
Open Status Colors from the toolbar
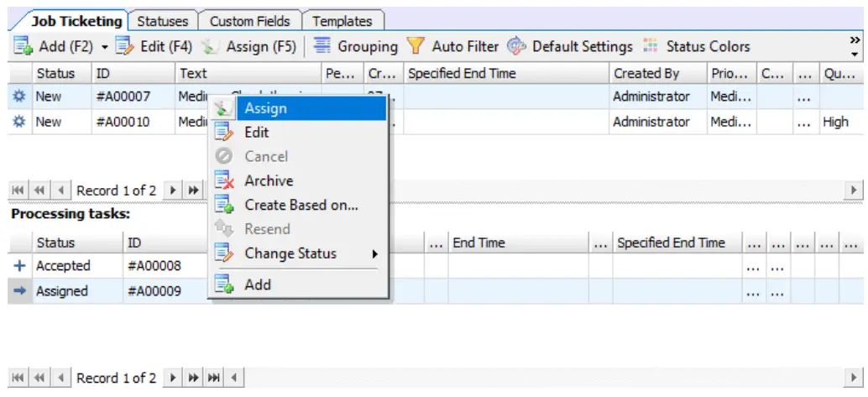coord(697,46)
